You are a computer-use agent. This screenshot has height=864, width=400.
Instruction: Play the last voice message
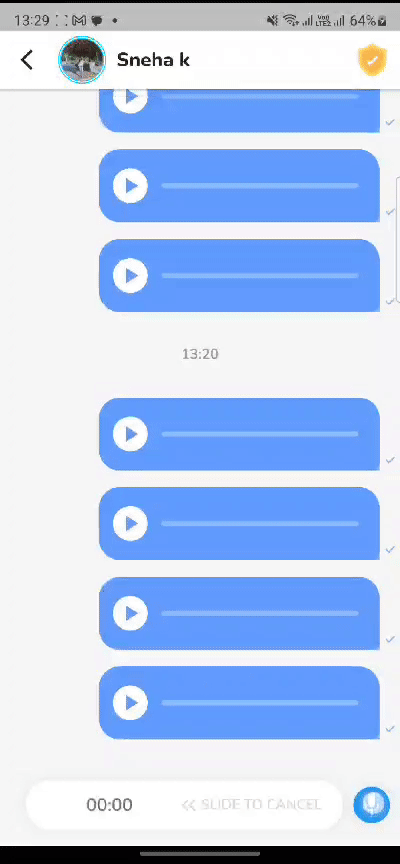pyautogui.click(x=131, y=703)
